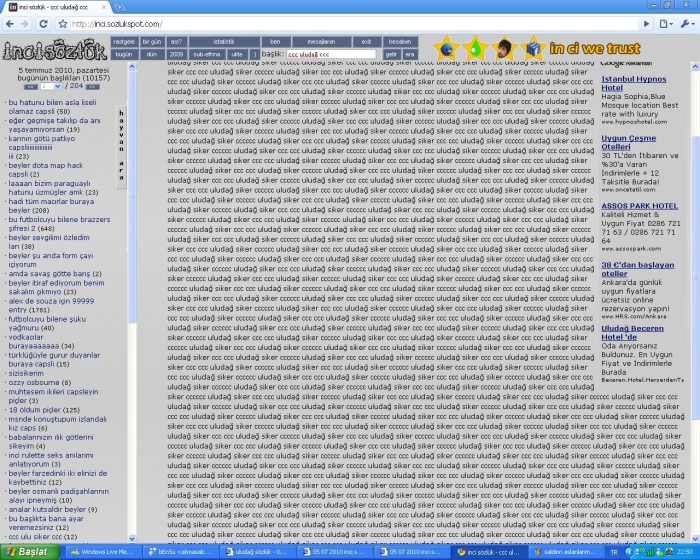Click the inci sözlük logo

[54, 50]
